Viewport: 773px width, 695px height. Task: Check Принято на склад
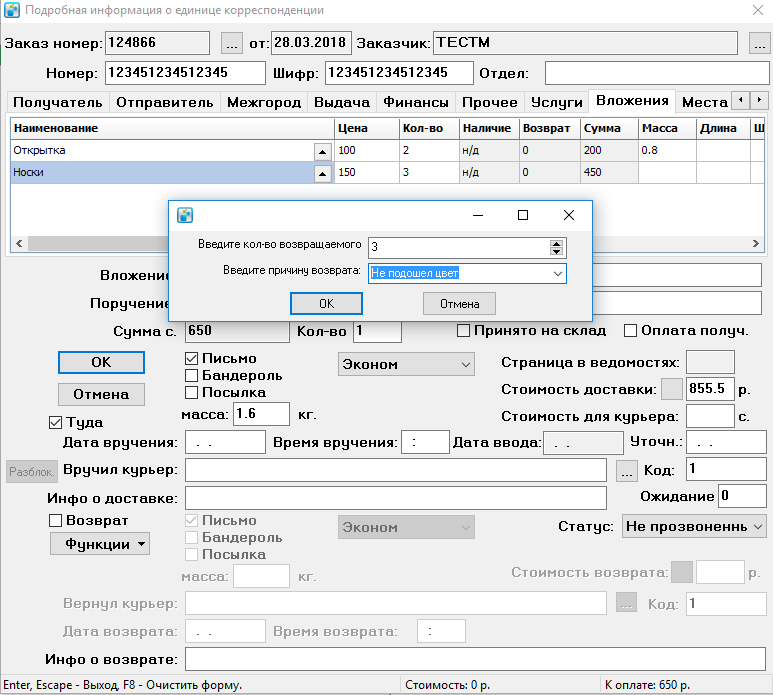(x=463, y=331)
